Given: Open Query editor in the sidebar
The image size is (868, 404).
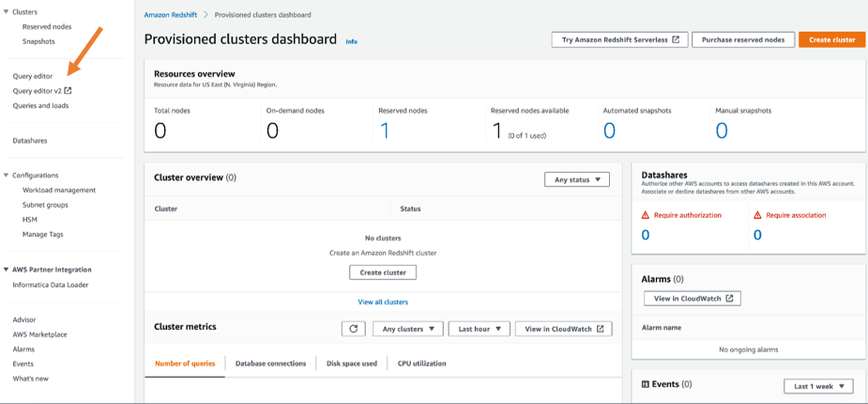Looking at the screenshot, I should (33, 76).
